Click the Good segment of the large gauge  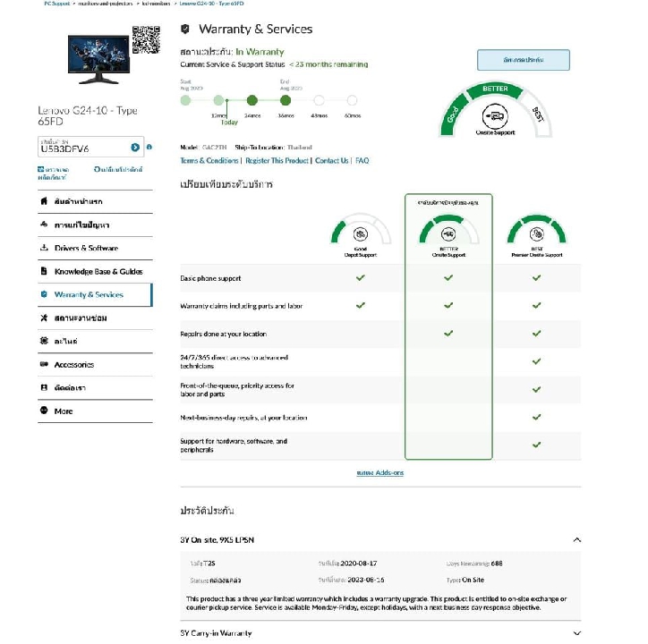pyautogui.click(x=454, y=114)
